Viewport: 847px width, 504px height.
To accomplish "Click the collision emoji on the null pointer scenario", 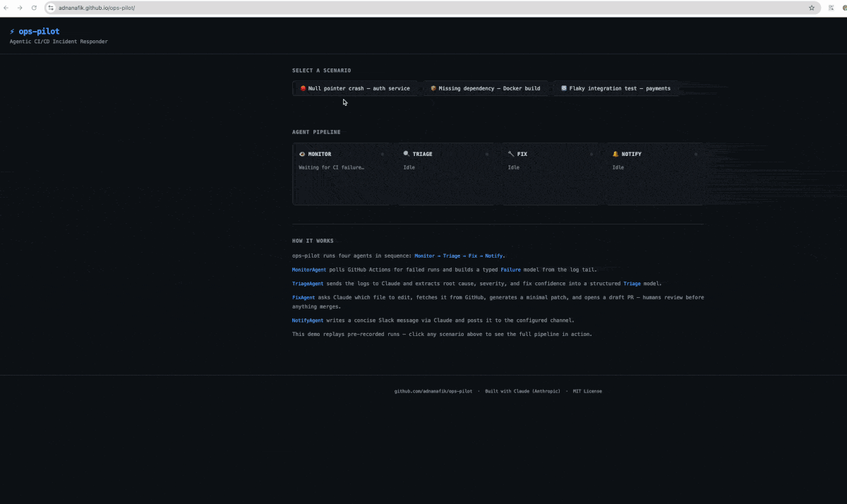I will click(304, 88).
